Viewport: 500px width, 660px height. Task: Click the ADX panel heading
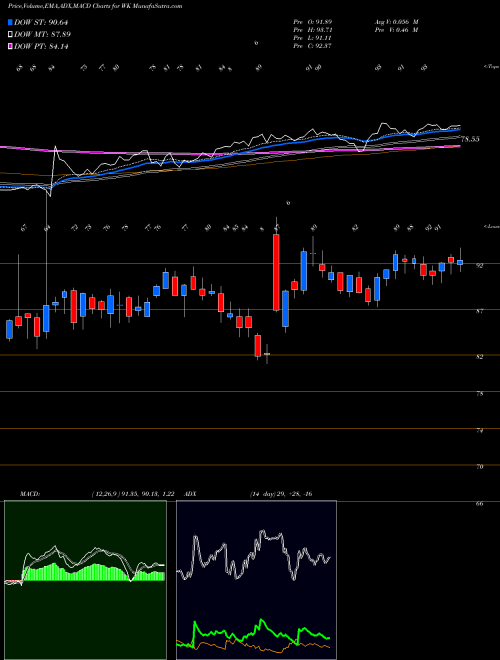[190, 494]
